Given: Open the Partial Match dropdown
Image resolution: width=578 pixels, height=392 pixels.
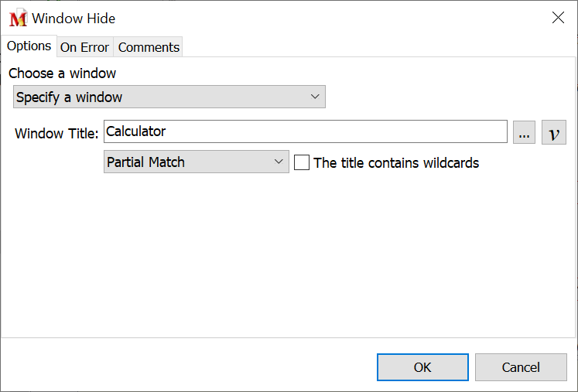Looking at the screenshot, I should (195, 162).
